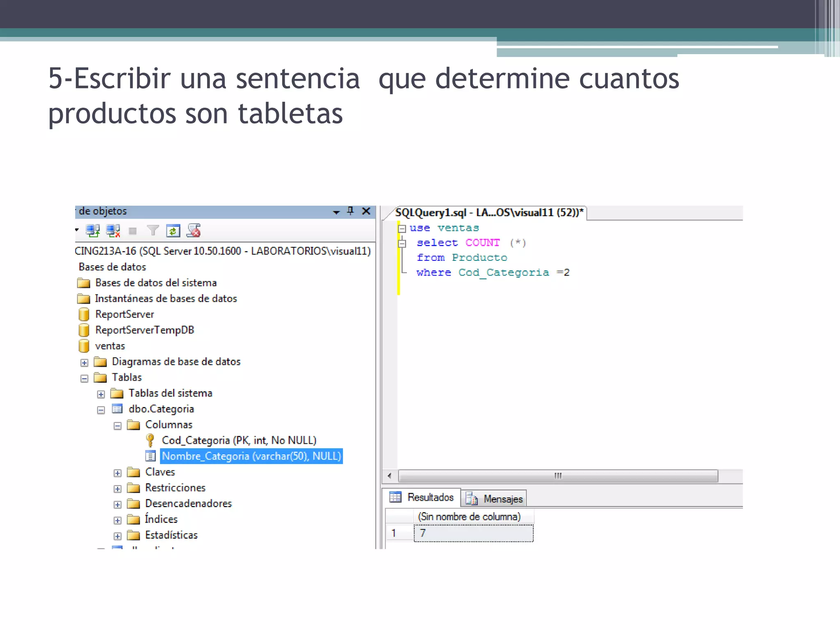This screenshot has width=840, height=630.
Task: Click the server name CING213A-16 node
Action: click(x=223, y=251)
